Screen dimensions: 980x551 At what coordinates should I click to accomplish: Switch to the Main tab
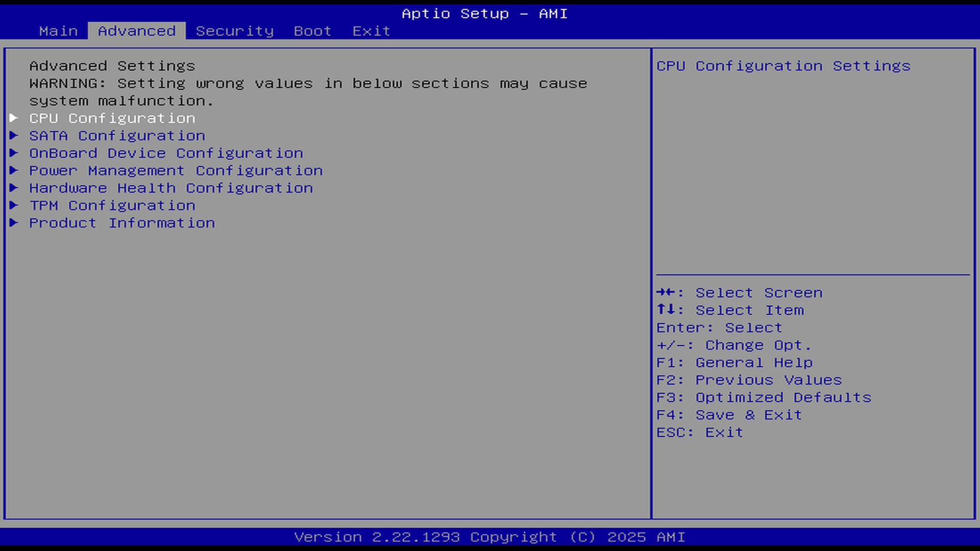tap(58, 31)
